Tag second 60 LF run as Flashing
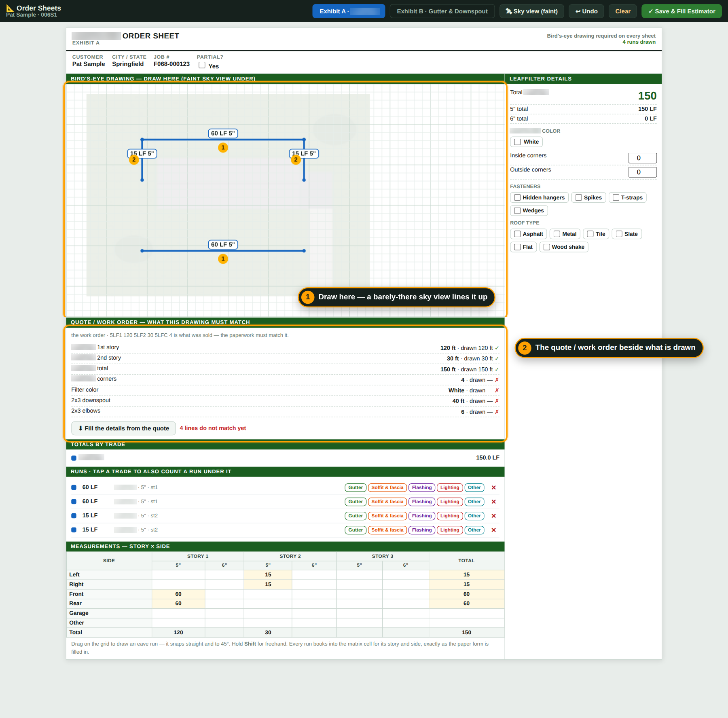The image size is (728, 718). tap(422, 502)
